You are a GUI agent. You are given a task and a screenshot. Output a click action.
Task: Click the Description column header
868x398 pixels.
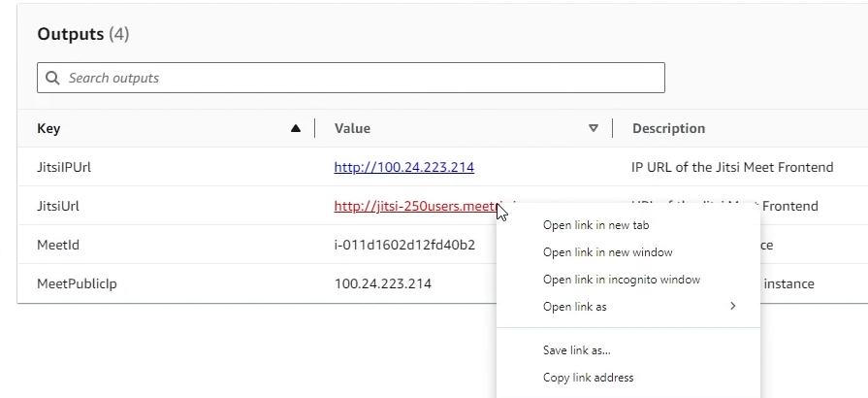pos(668,128)
